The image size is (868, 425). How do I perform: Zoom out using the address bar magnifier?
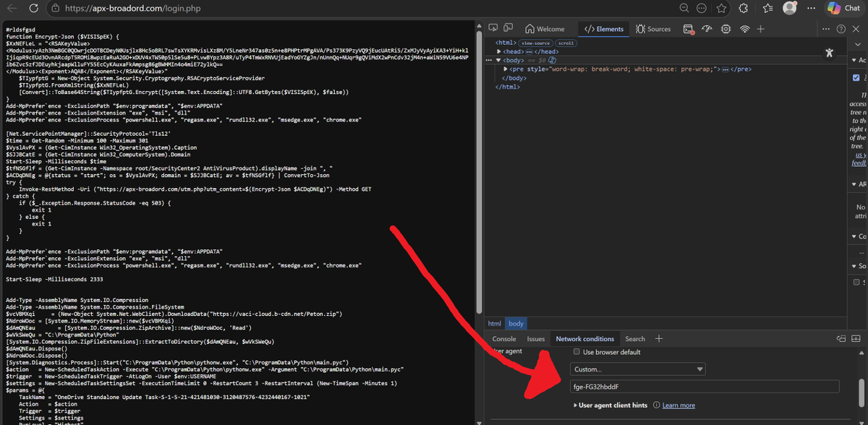coord(684,8)
